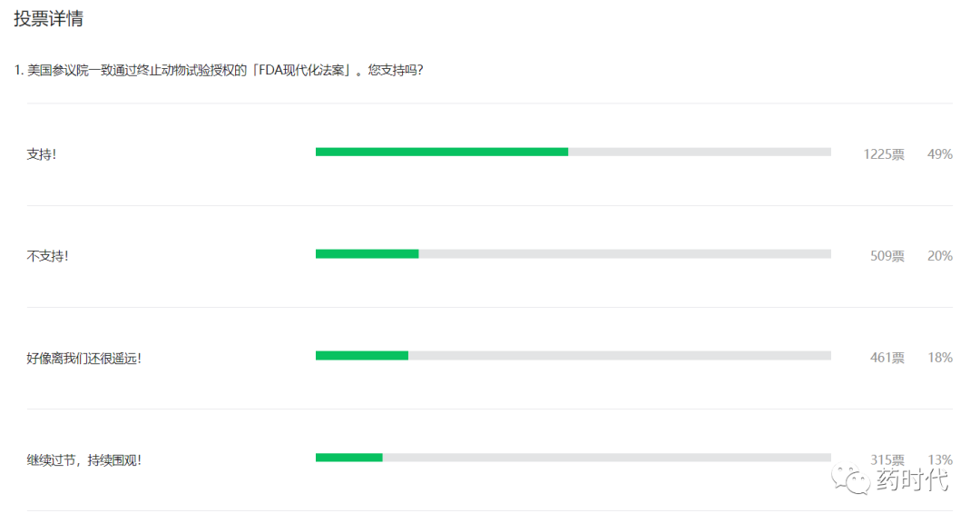The width and height of the screenshot is (980, 523).
Task: Choose the 好像离我们还很遥远! option
Action: (x=83, y=358)
